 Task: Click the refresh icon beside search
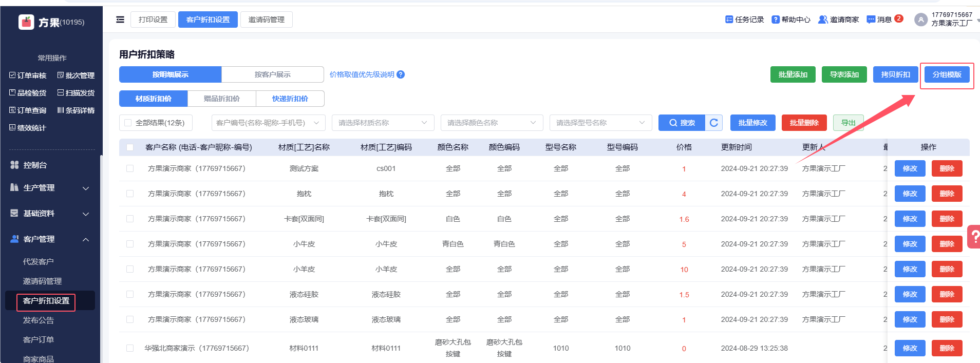pos(714,123)
